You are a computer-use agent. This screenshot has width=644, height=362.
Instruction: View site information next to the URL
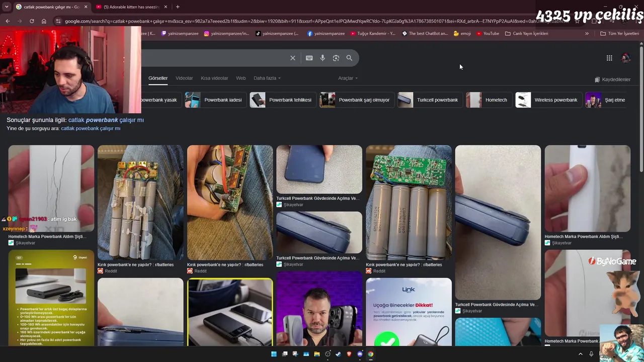(x=58, y=21)
